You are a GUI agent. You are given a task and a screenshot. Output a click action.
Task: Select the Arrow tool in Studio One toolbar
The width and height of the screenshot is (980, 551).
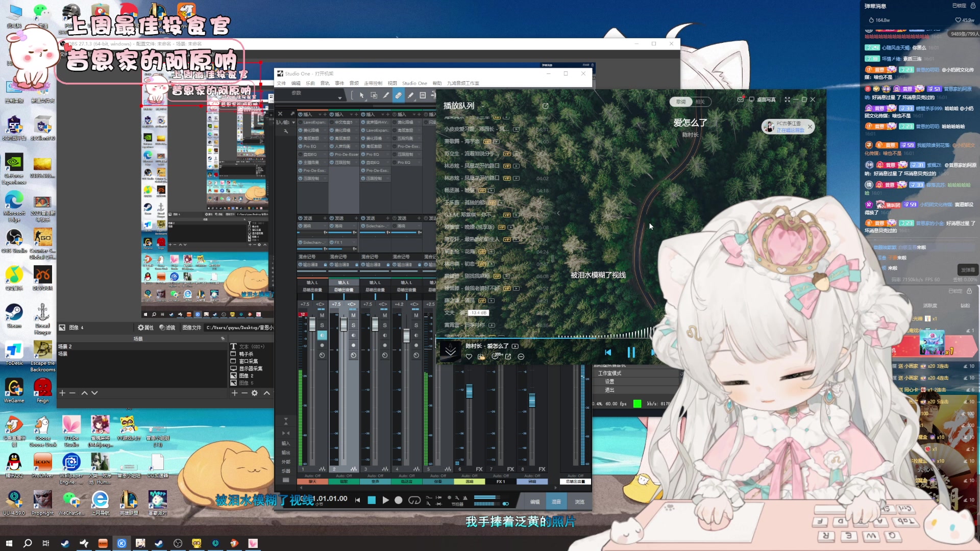[361, 95]
